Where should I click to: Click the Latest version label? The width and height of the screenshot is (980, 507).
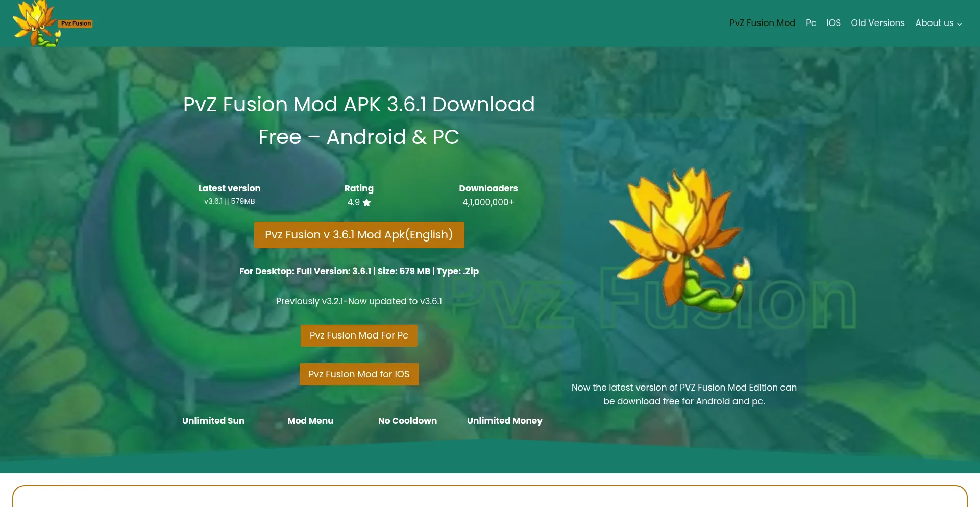pos(229,188)
